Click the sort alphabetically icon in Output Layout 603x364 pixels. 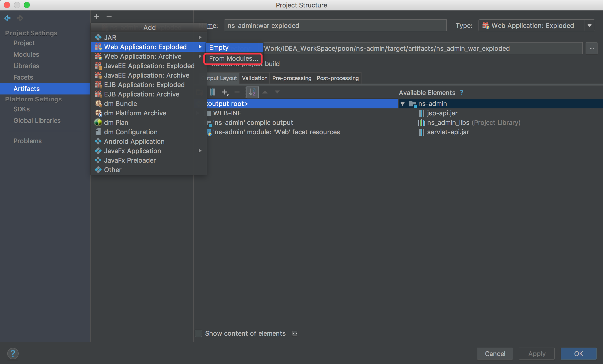click(252, 92)
